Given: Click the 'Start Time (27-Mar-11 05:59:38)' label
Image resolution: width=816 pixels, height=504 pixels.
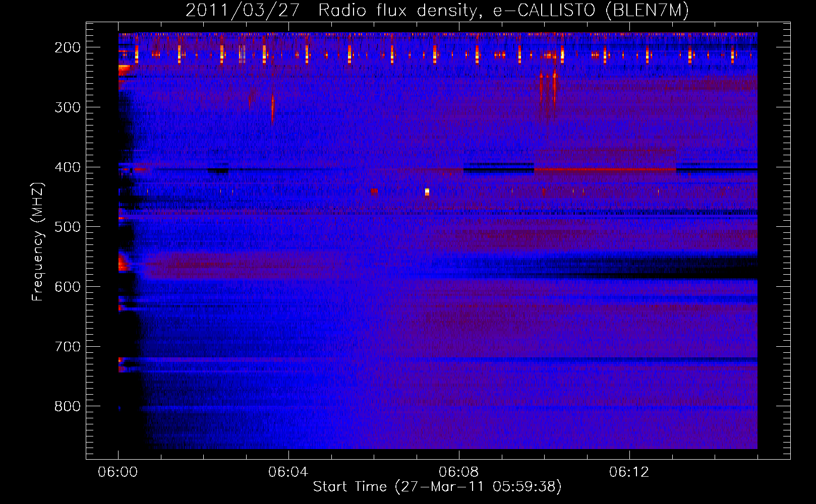Looking at the screenshot, I should click(437, 487).
